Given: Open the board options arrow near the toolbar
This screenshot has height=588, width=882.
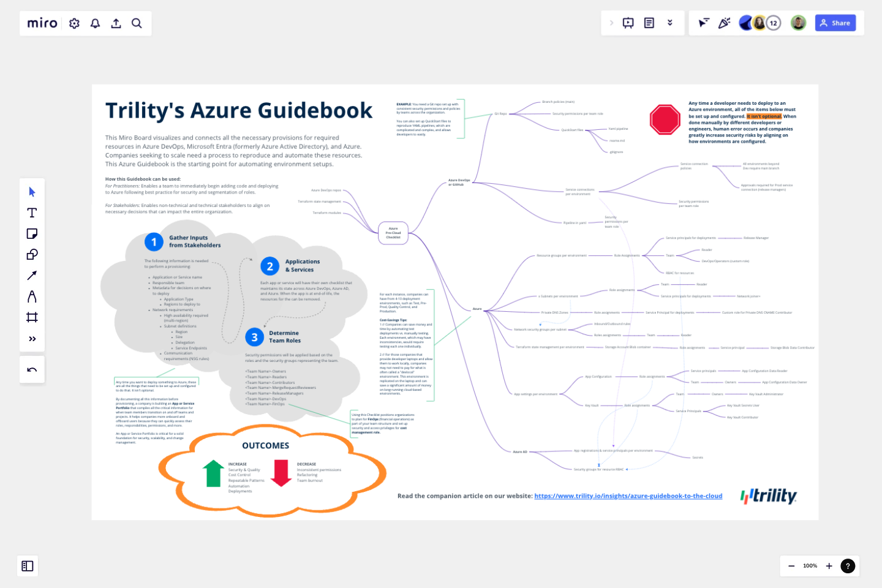Looking at the screenshot, I should [611, 23].
